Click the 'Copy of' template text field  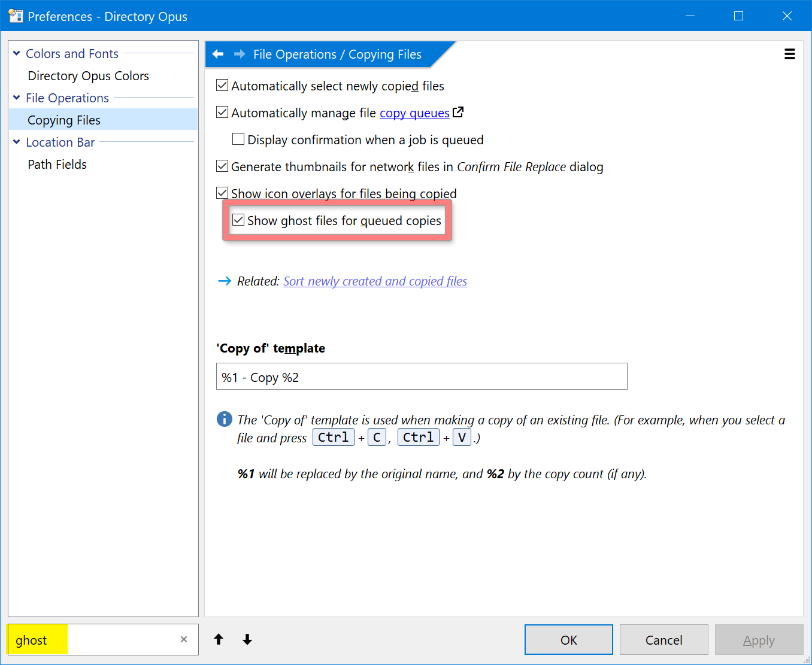pos(422,376)
